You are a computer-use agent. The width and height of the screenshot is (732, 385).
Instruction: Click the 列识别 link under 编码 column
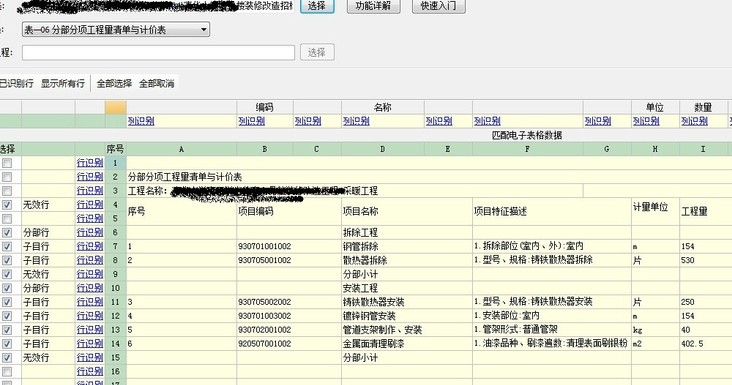(252, 121)
